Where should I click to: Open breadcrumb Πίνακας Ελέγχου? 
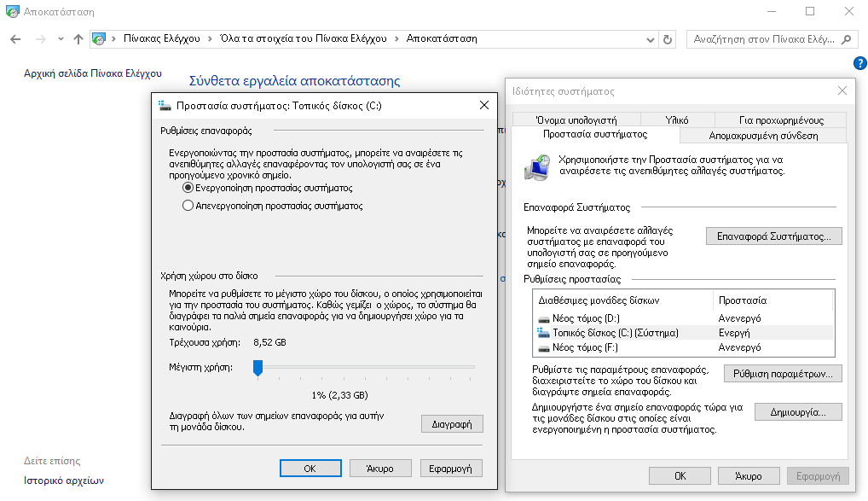(162, 38)
